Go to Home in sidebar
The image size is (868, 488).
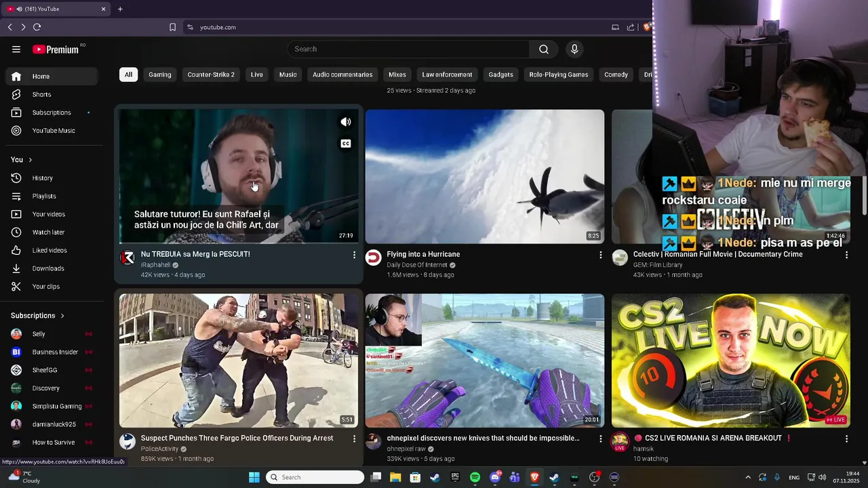(52, 77)
